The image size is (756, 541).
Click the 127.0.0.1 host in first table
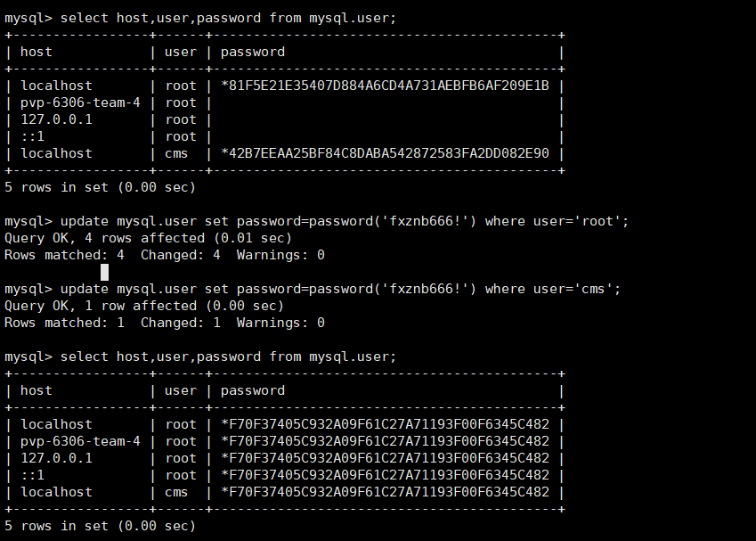[56, 119]
